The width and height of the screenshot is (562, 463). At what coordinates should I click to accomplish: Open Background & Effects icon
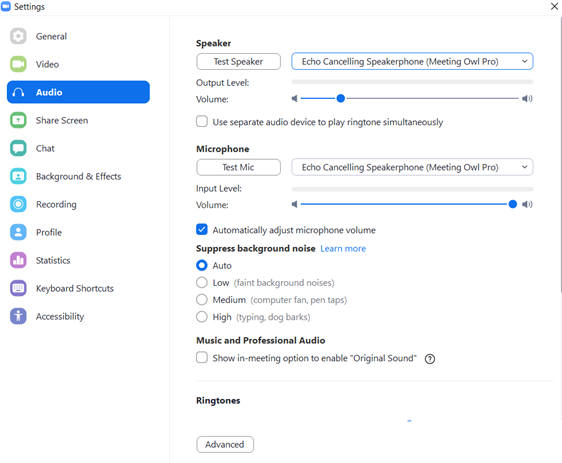pyautogui.click(x=18, y=176)
